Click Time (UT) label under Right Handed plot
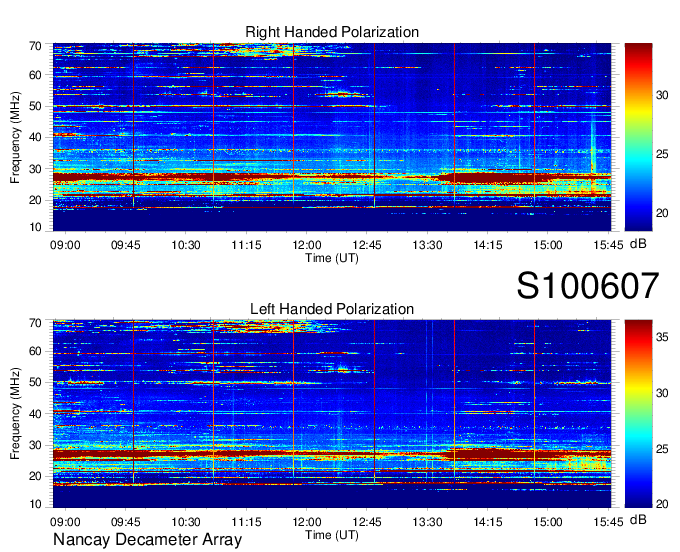 (x=332, y=258)
